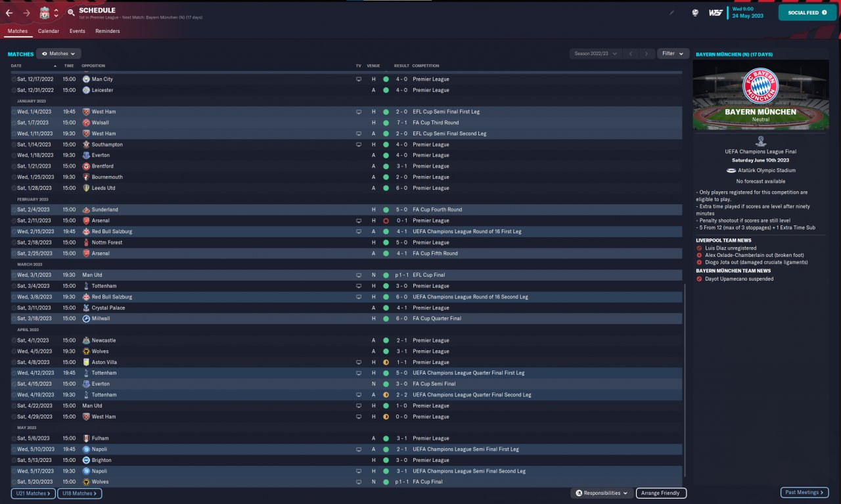Click the Millwall club badge
841x504 pixels.
86,319
